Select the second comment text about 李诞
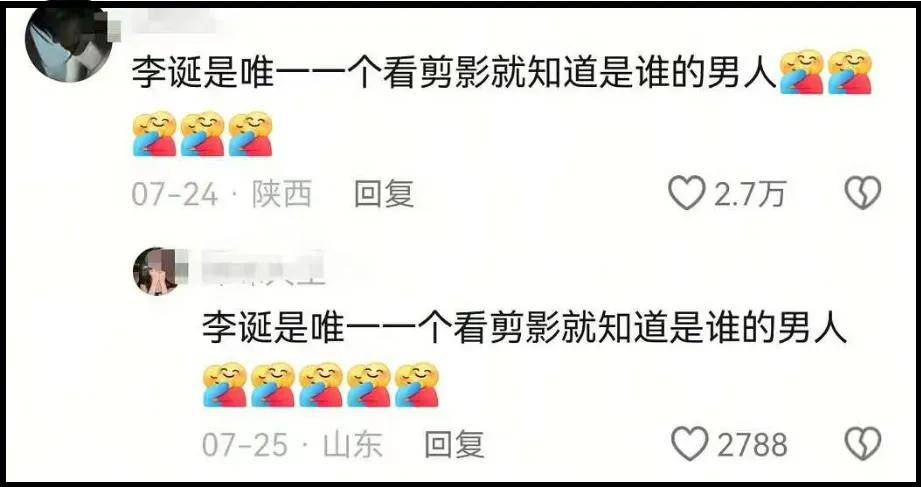Viewport: 921px width, 487px height. (525, 326)
